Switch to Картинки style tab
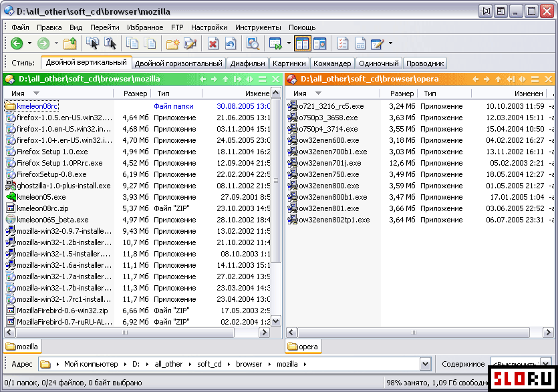The height and width of the screenshot is (392, 558). tap(289, 63)
